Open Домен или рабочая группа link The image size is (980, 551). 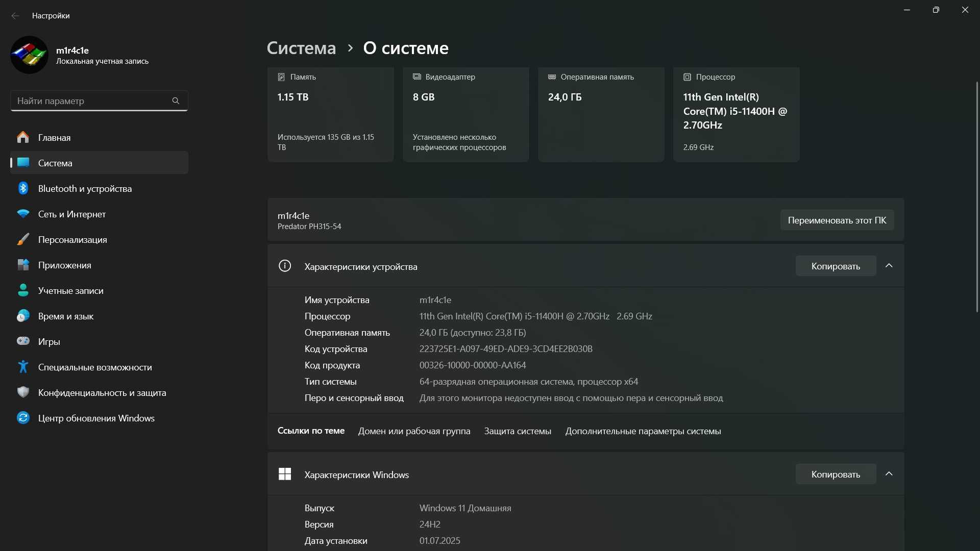click(x=414, y=431)
